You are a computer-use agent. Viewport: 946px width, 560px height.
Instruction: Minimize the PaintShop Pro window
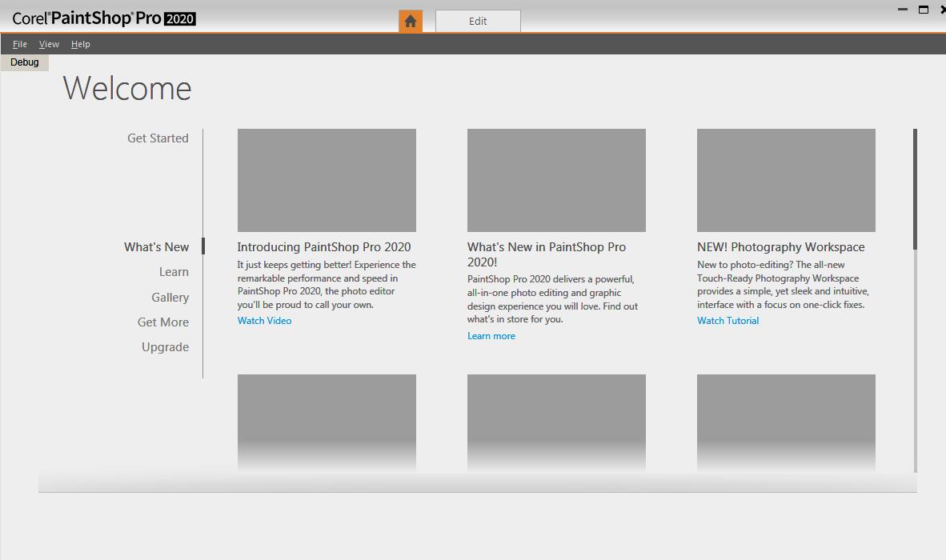[x=903, y=9]
